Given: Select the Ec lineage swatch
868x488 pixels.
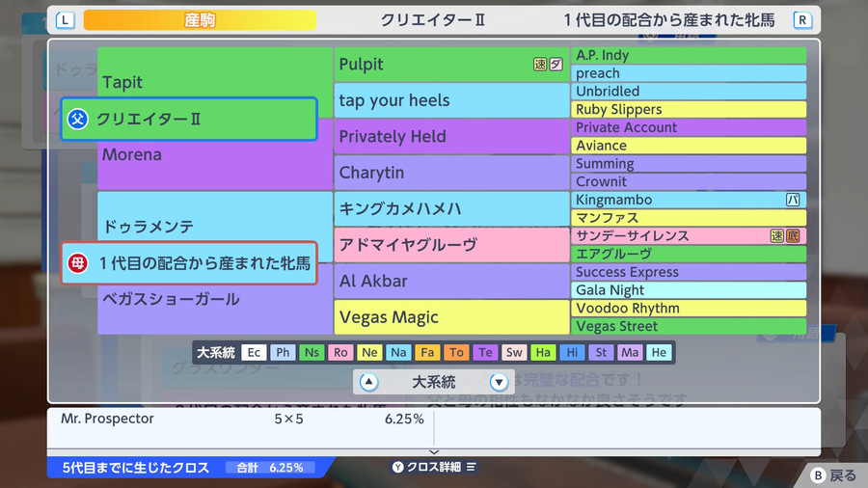Looking at the screenshot, I should (x=254, y=352).
